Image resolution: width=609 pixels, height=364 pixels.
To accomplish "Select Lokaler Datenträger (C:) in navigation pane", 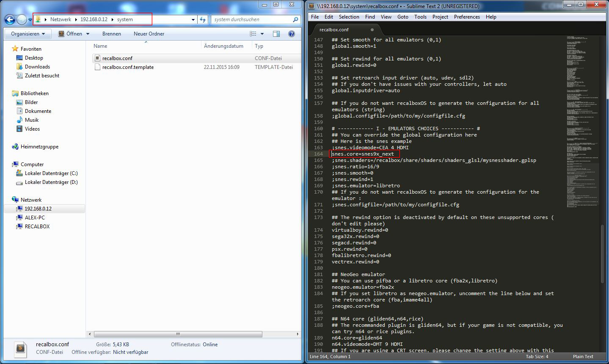I will tap(51, 173).
